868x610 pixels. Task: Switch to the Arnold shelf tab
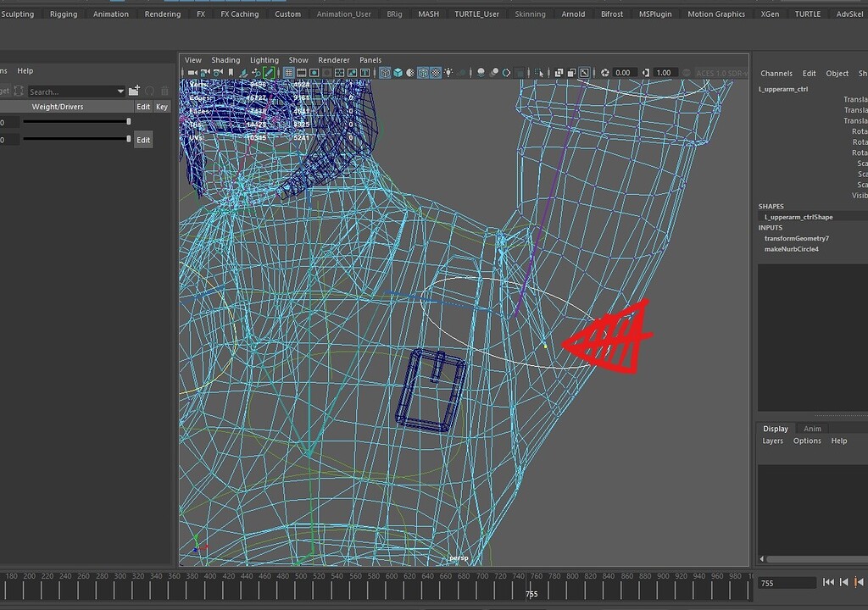tap(573, 14)
